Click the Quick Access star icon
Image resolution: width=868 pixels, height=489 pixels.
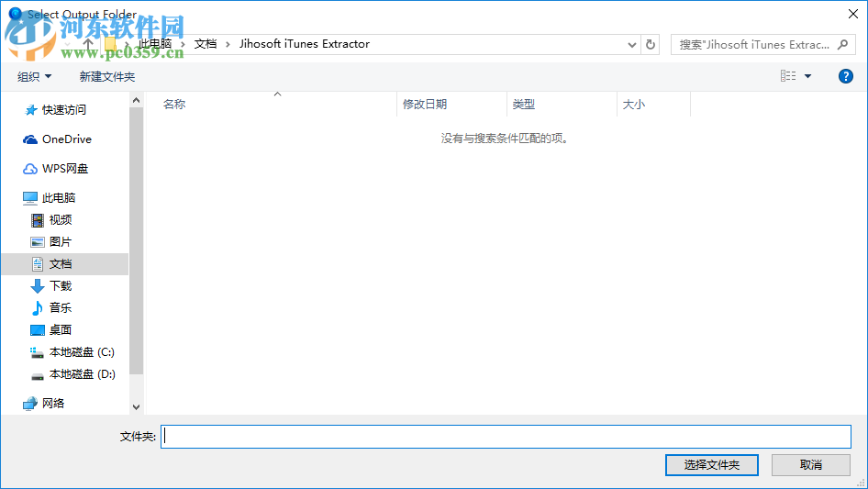(x=31, y=110)
